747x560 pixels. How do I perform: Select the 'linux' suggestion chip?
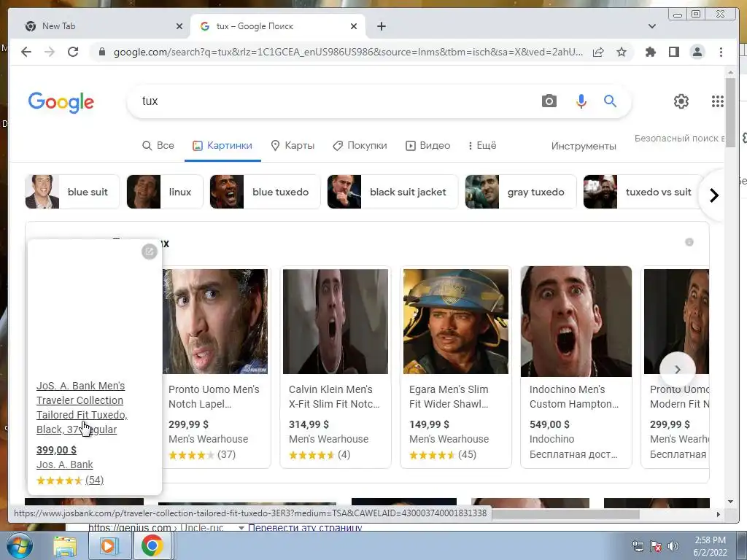[165, 192]
